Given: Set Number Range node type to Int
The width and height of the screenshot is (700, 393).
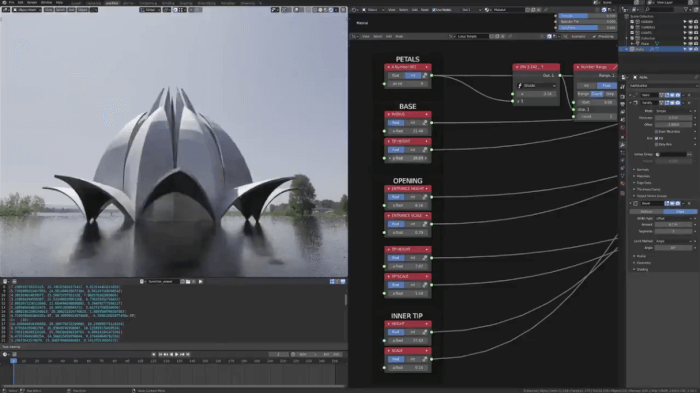Looking at the screenshot, I should click(x=587, y=85).
